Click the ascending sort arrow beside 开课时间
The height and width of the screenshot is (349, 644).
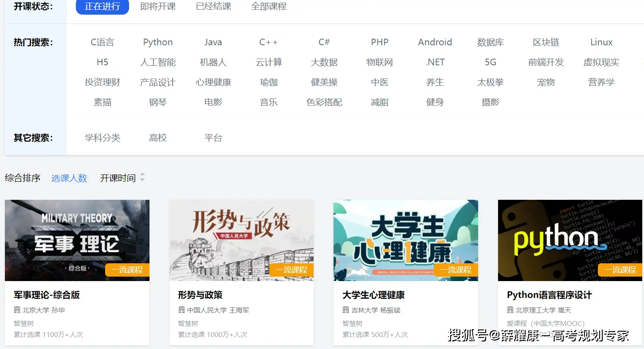(x=142, y=174)
